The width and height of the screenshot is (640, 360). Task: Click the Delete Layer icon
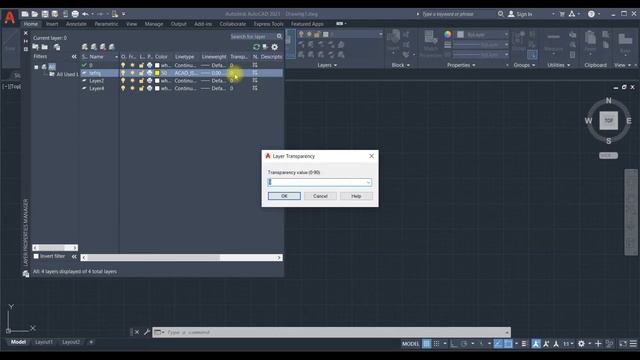click(102, 47)
